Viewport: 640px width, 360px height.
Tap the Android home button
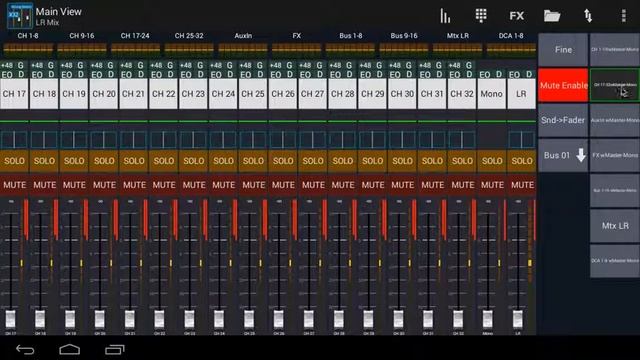point(70,349)
